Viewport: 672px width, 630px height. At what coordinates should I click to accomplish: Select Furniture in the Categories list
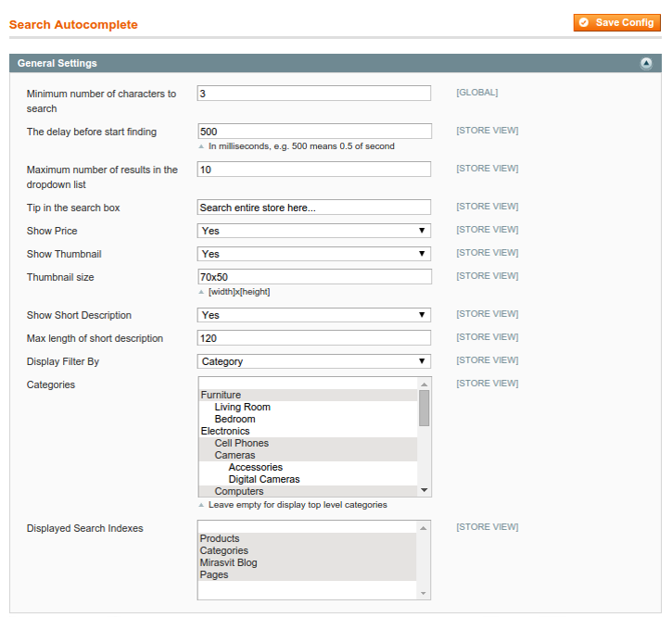coord(308,395)
